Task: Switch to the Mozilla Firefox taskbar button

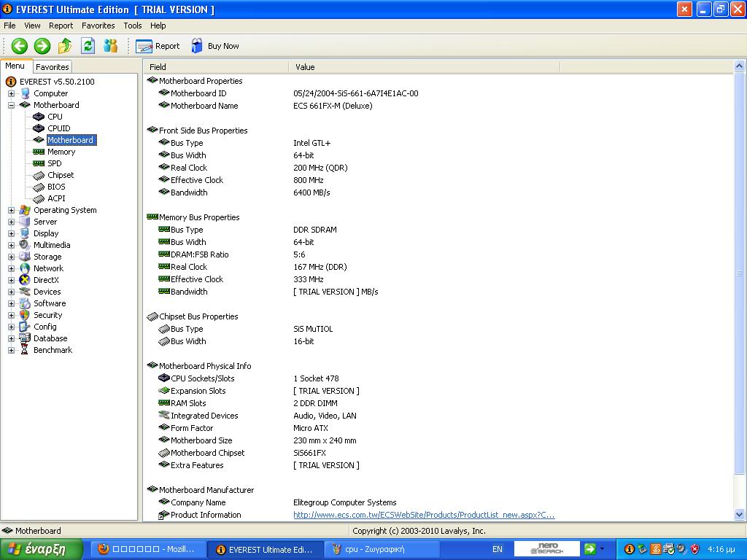Action: click(148, 550)
